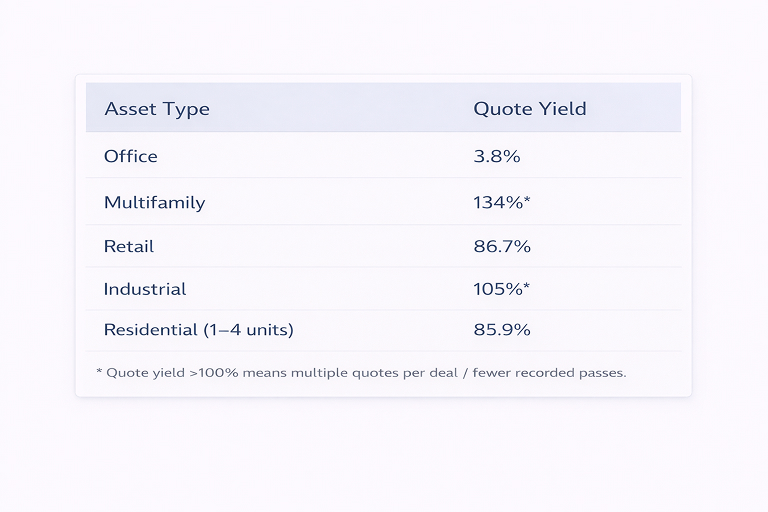This screenshot has height=512, width=768.
Task: Click the asterisk after 134%
Action: tap(527, 200)
